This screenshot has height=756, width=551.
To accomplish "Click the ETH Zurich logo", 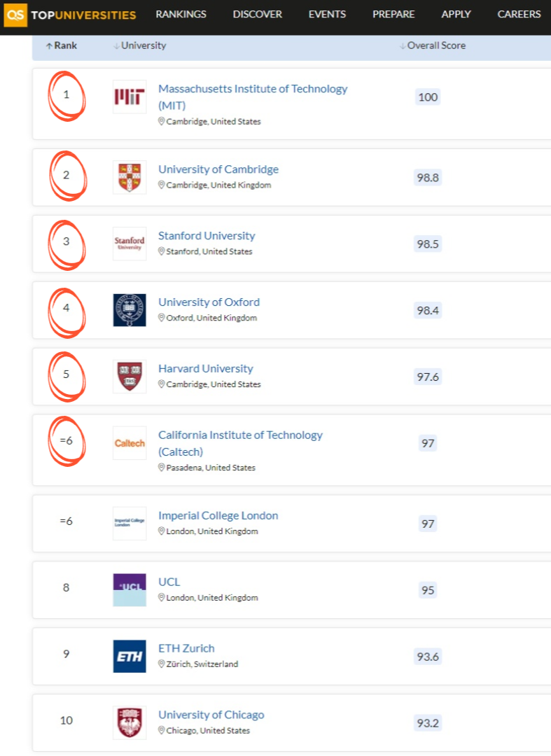I will point(130,657).
